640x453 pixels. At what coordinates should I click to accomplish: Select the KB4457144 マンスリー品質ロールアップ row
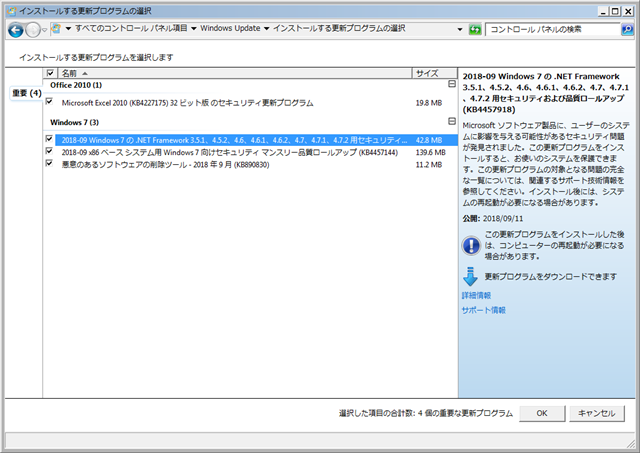pos(256,152)
